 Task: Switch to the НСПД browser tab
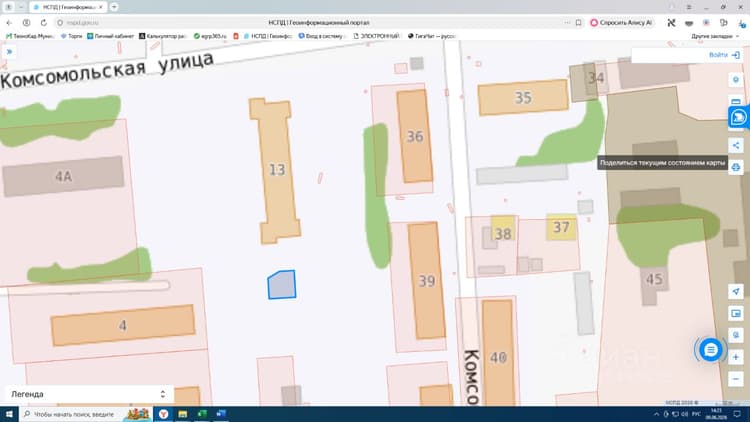[x=68, y=7]
